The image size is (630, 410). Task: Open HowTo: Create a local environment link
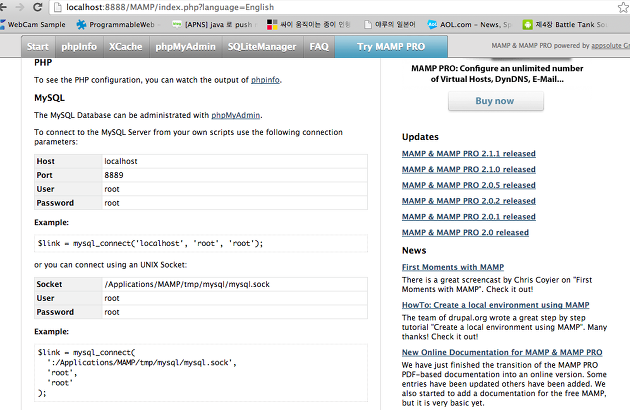pos(495,305)
